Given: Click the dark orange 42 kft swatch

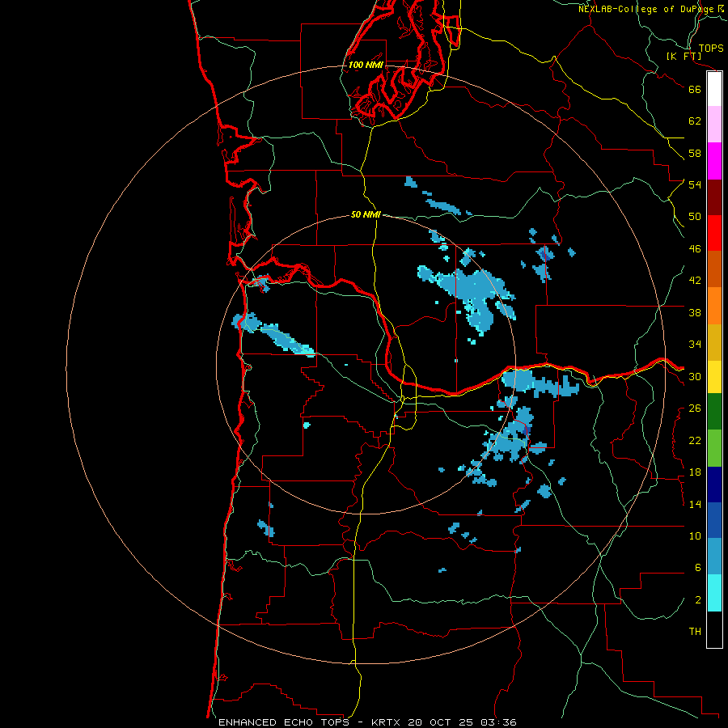Looking at the screenshot, I should [x=714, y=269].
